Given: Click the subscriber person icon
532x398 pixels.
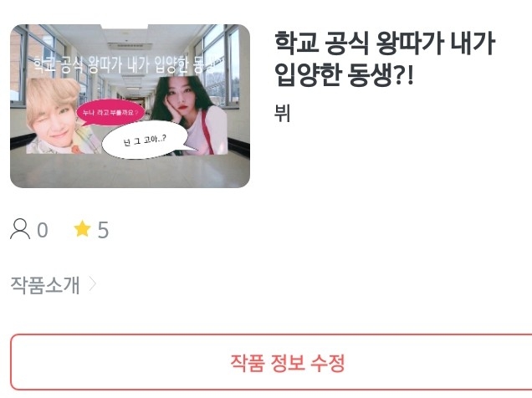Looking at the screenshot, I should click(x=20, y=229).
